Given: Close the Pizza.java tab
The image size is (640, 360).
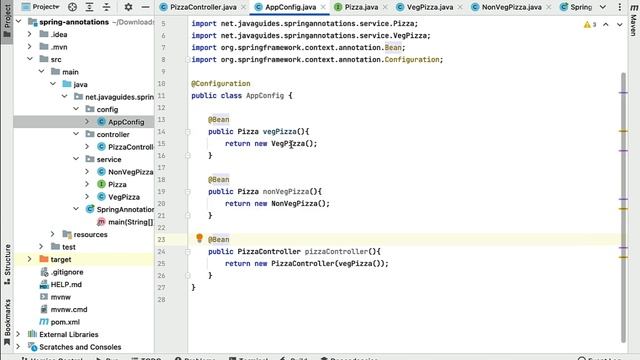Looking at the screenshot, I should [385, 7].
